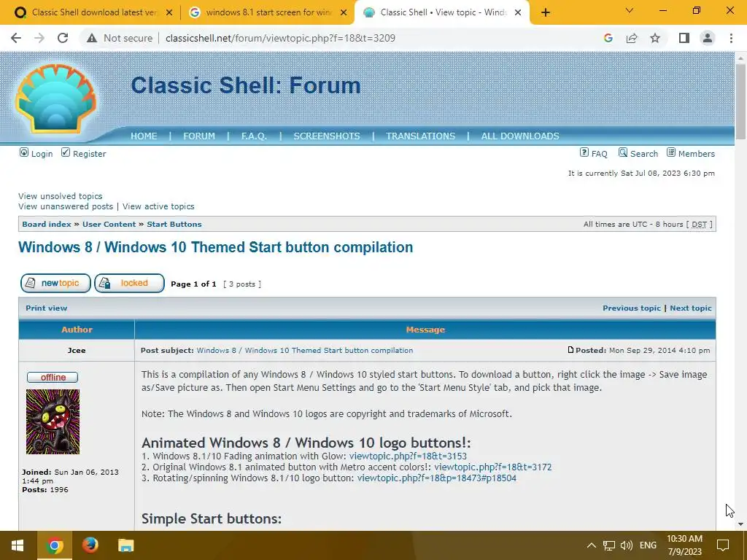Click the Not secure warning icon
Viewport: 747px width, 560px height.
[x=92, y=38]
